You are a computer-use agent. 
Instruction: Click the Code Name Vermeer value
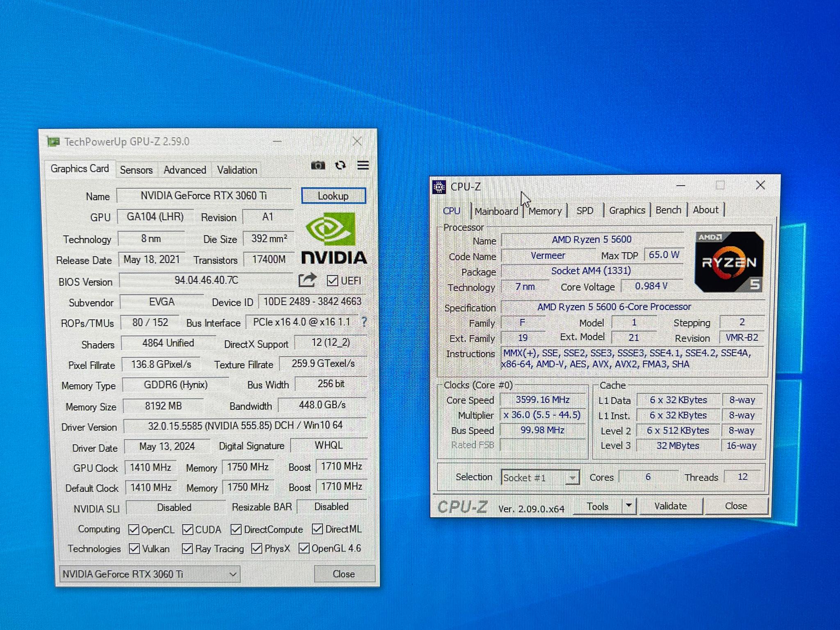click(x=548, y=256)
